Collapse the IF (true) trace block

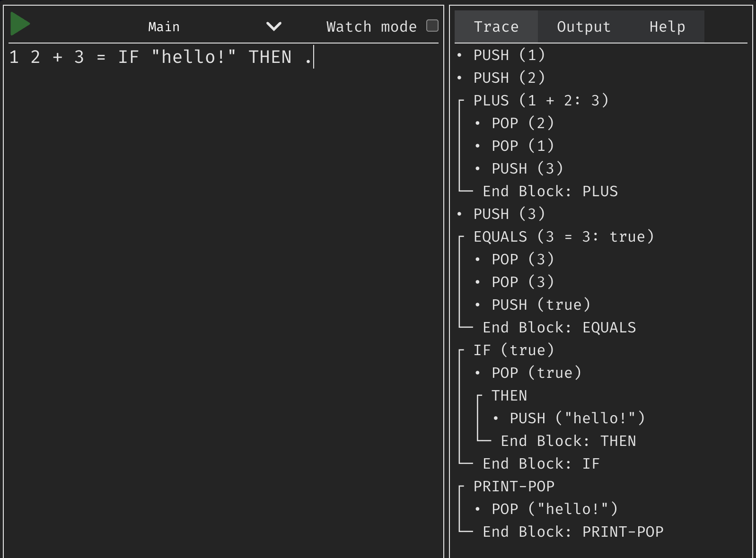(513, 350)
